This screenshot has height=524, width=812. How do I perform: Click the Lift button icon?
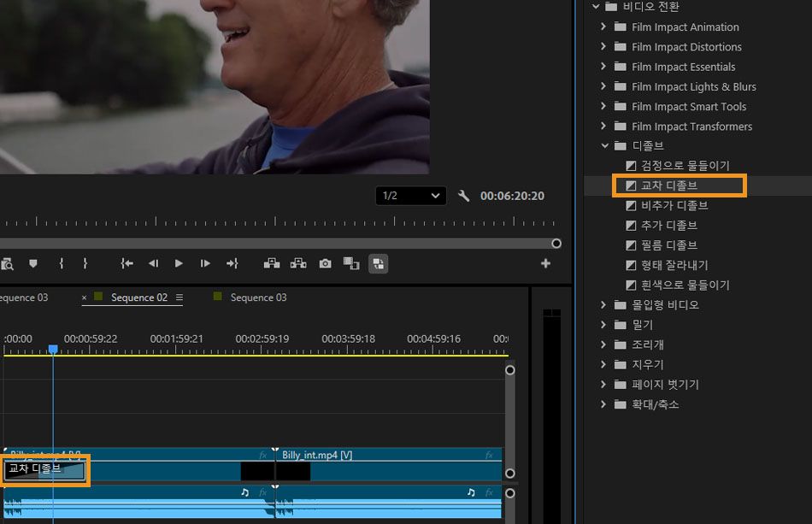point(272,263)
